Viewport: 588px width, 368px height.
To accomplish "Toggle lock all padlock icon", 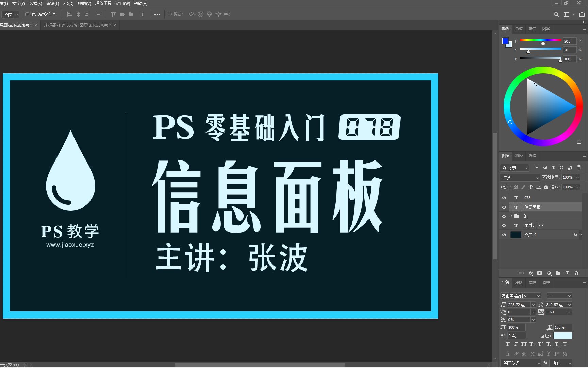I will (x=546, y=187).
